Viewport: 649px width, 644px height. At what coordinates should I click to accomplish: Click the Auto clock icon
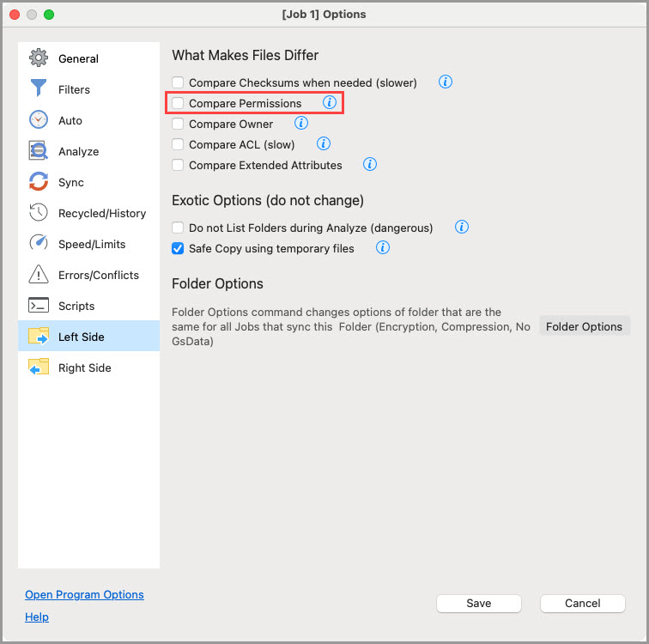[39, 120]
